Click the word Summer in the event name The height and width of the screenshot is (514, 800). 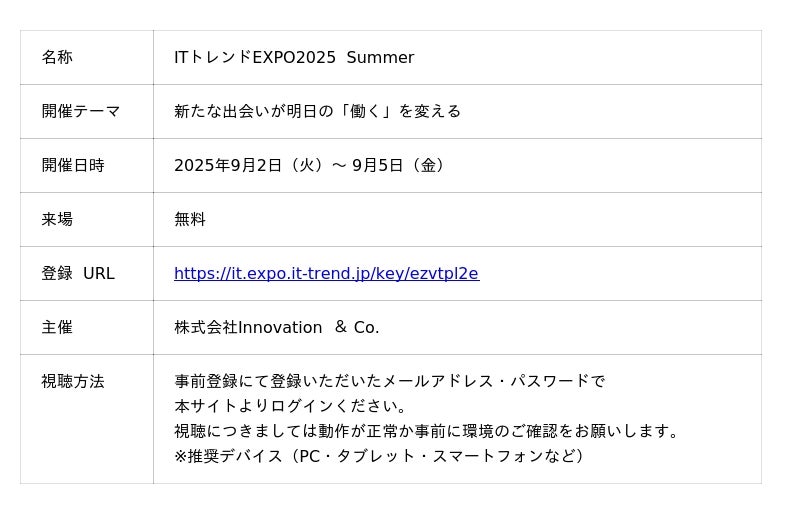tap(380, 58)
